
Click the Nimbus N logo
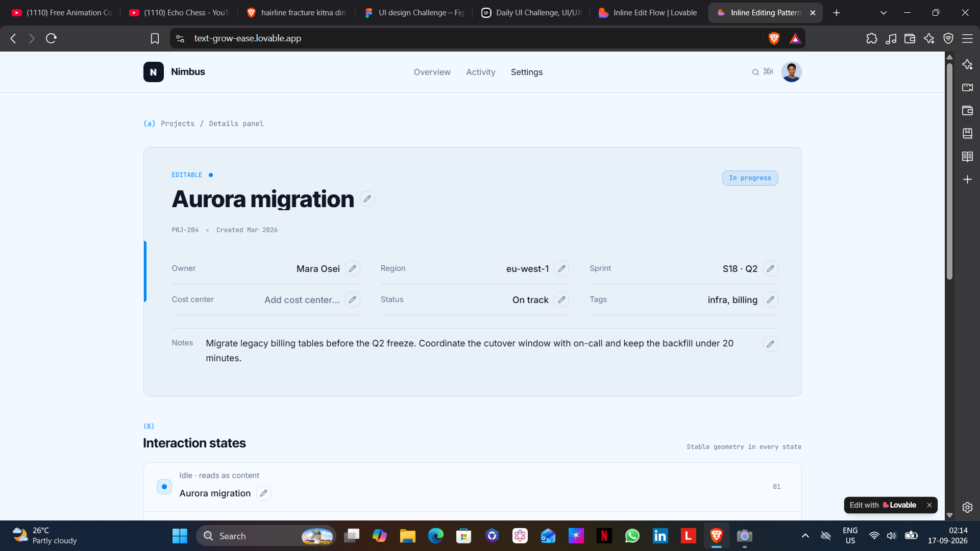coord(153,72)
